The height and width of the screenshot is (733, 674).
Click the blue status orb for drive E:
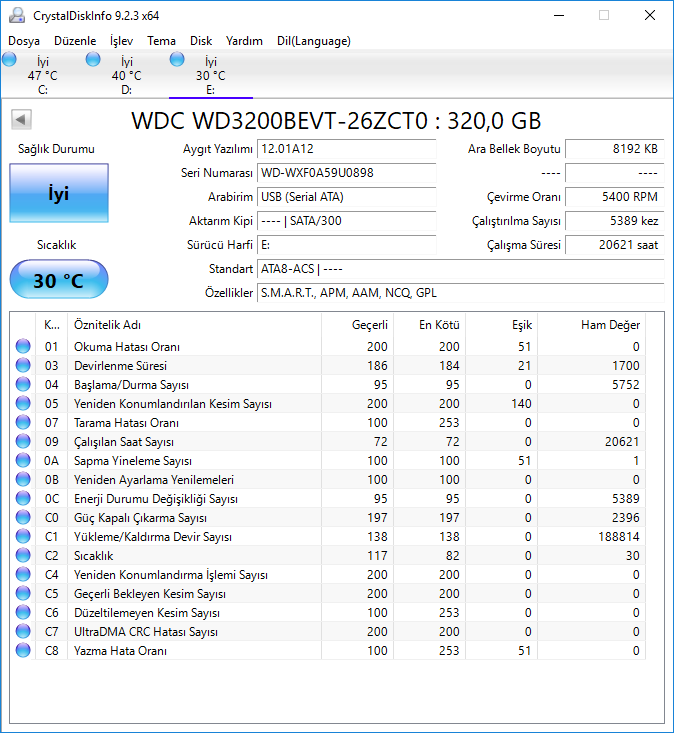[x=177, y=59]
